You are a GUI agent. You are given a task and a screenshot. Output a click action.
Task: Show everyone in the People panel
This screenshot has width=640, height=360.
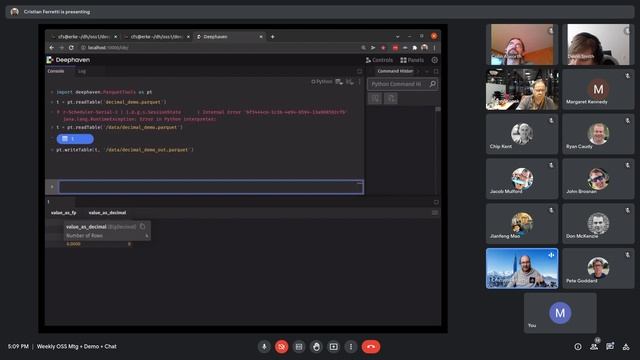point(594,347)
